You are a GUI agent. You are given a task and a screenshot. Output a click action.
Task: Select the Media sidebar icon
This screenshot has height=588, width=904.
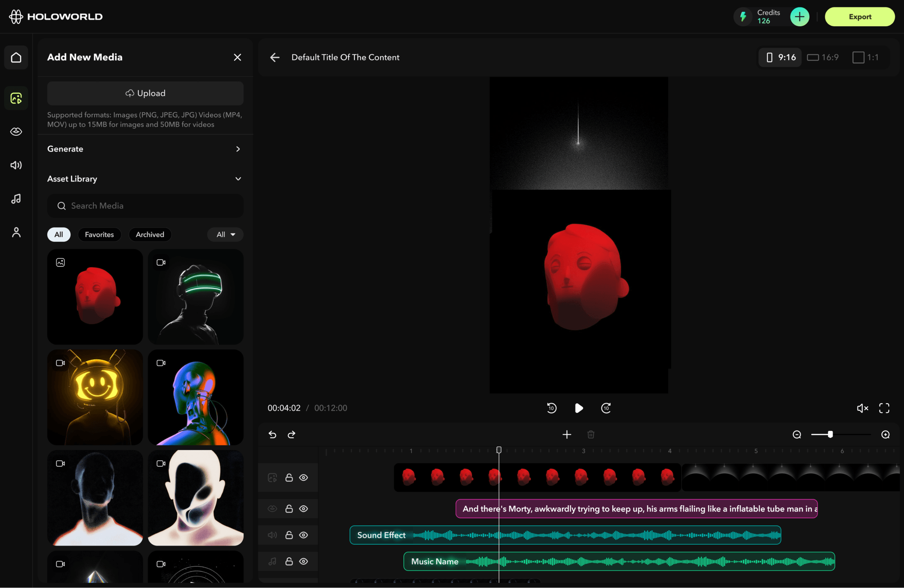coord(16,98)
